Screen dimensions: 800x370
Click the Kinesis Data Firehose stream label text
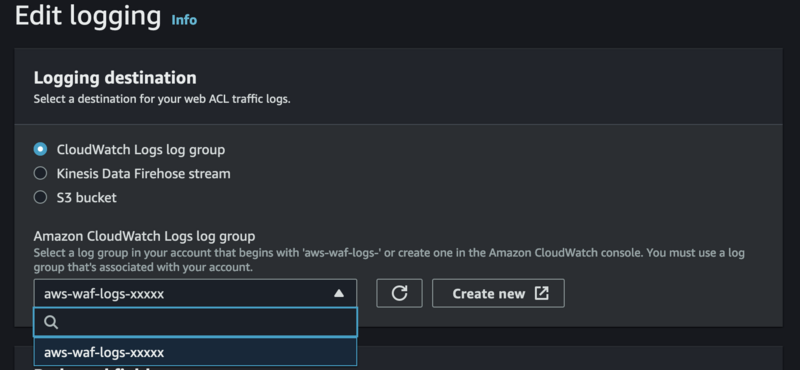click(x=143, y=174)
